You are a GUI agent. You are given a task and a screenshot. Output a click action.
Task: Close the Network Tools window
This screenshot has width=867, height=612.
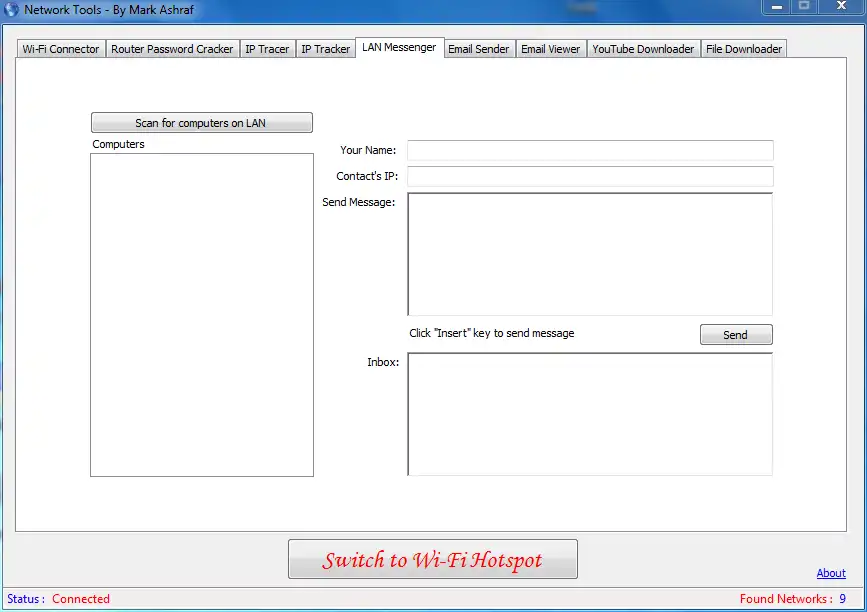click(841, 6)
